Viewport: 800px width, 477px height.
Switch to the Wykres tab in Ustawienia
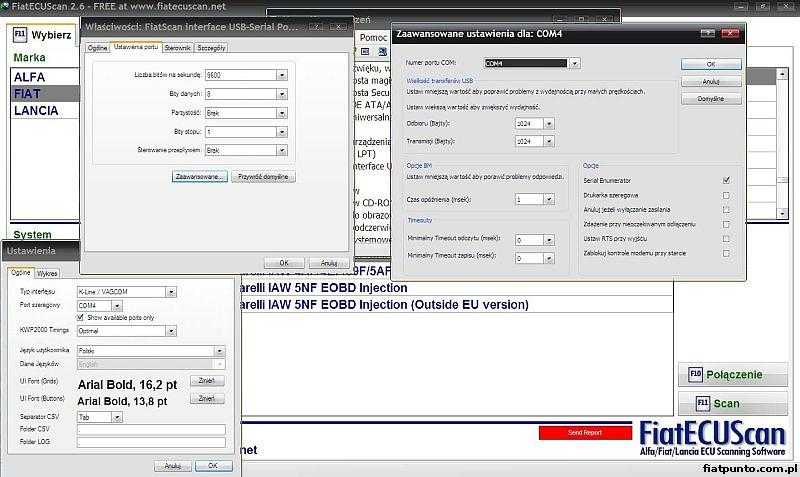(x=47, y=273)
